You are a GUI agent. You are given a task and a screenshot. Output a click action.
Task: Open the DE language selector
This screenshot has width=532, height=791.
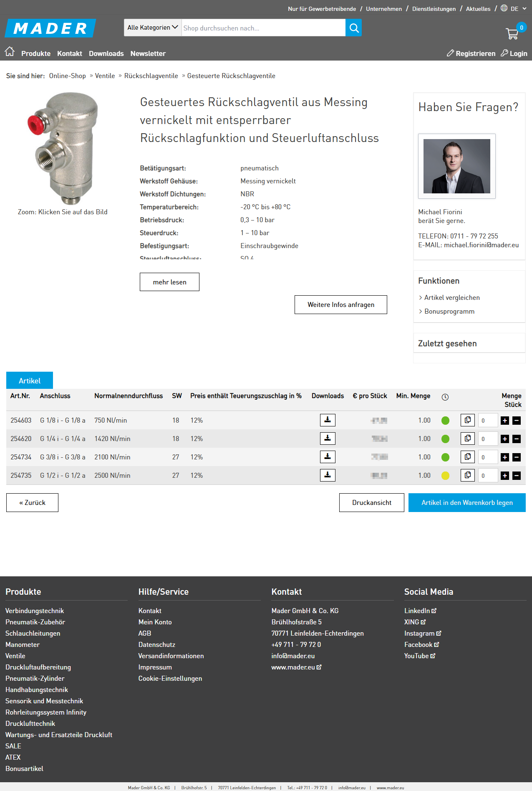pyautogui.click(x=514, y=9)
